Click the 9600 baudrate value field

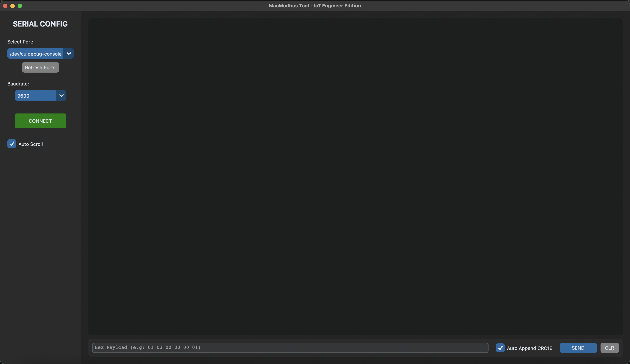tap(35, 95)
